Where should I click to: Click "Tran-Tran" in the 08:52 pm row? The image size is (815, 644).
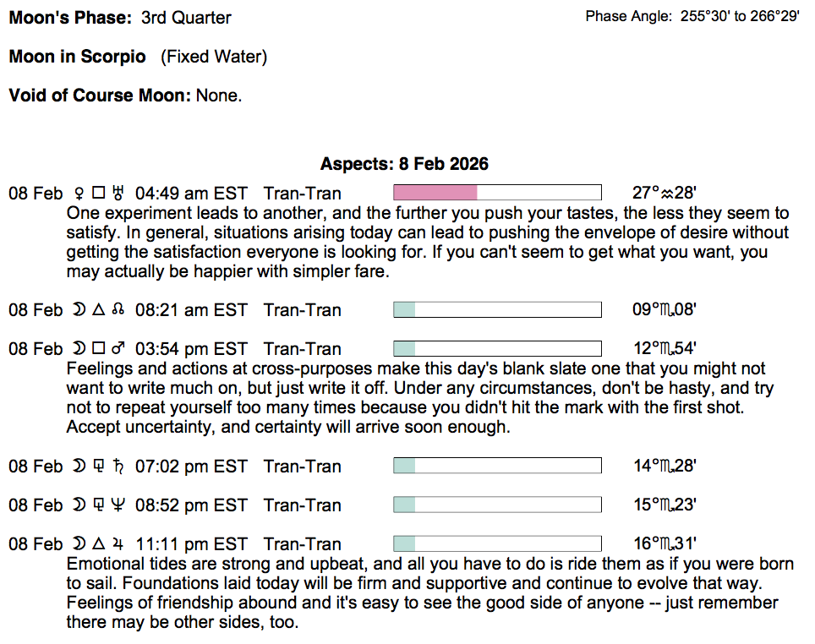click(303, 505)
